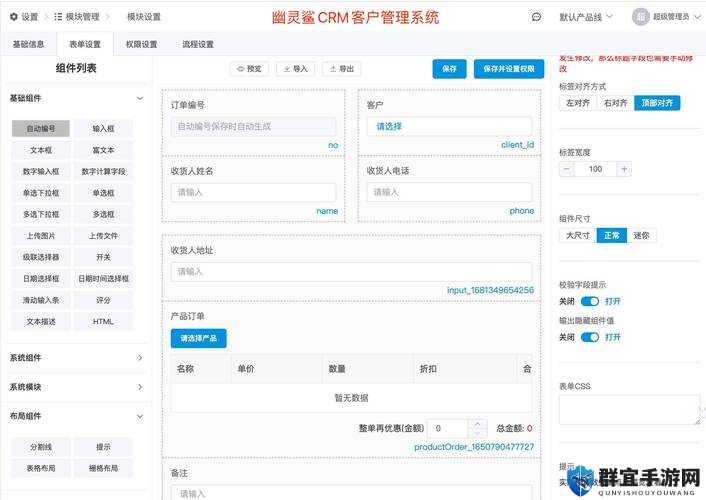This screenshot has width=706, height=500.
Task: Expand the 超级管理员 account menu arrow
Action: pos(697,17)
